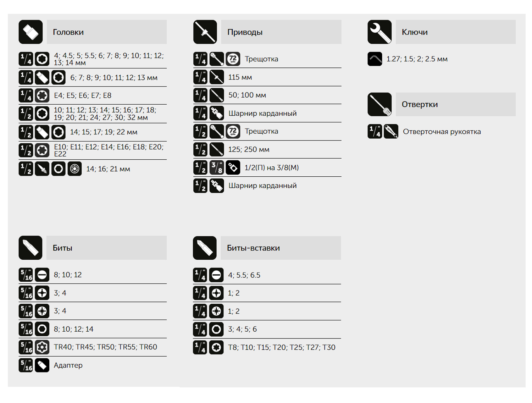Screen dimensions: 532x403
Task: Click the wrench icon beside Ключи header
Action: (x=379, y=32)
